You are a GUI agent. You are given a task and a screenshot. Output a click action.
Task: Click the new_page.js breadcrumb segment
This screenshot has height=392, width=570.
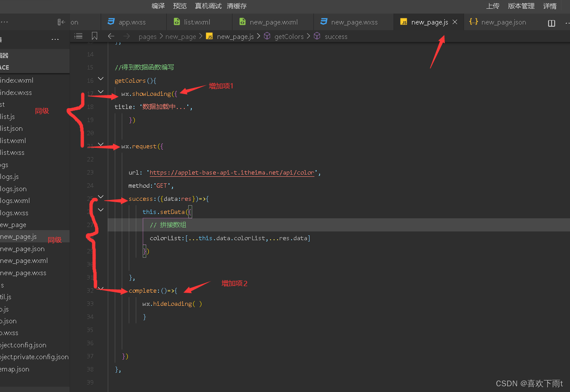(x=230, y=37)
